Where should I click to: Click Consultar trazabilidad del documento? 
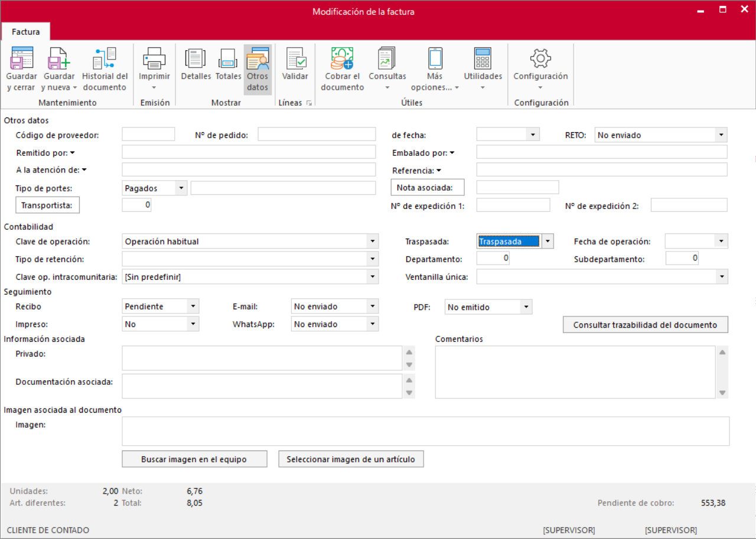click(645, 325)
